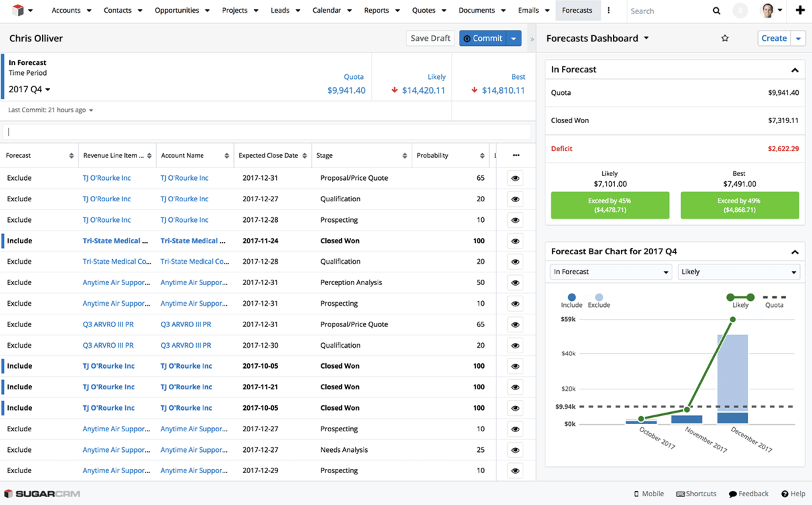Toggle preview eye for first TJ O'Rourke row

[x=515, y=178]
